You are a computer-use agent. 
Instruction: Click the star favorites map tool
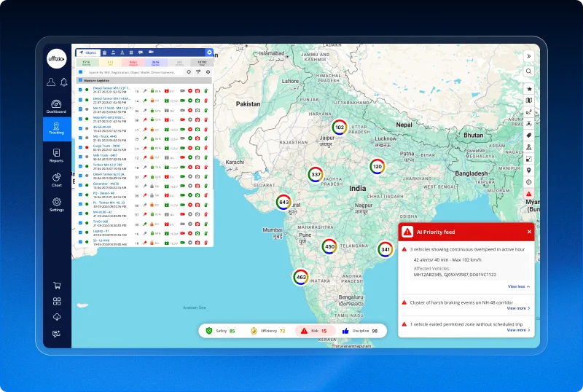[x=529, y=89]
